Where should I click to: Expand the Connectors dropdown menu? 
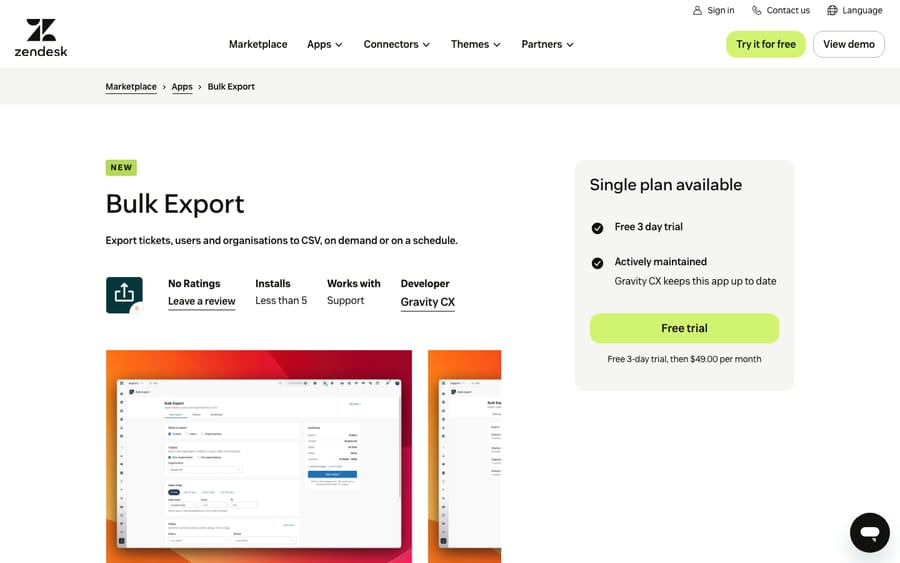(x=397, y=44)
